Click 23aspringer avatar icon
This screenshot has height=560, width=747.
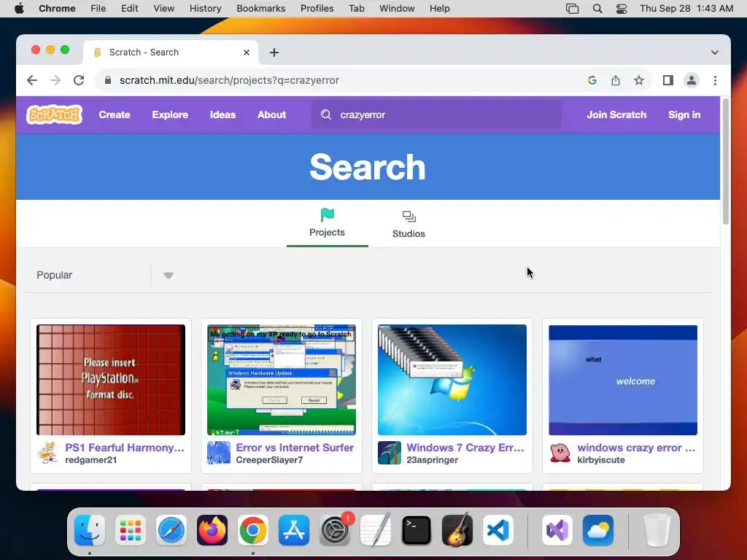coord(390,453)
